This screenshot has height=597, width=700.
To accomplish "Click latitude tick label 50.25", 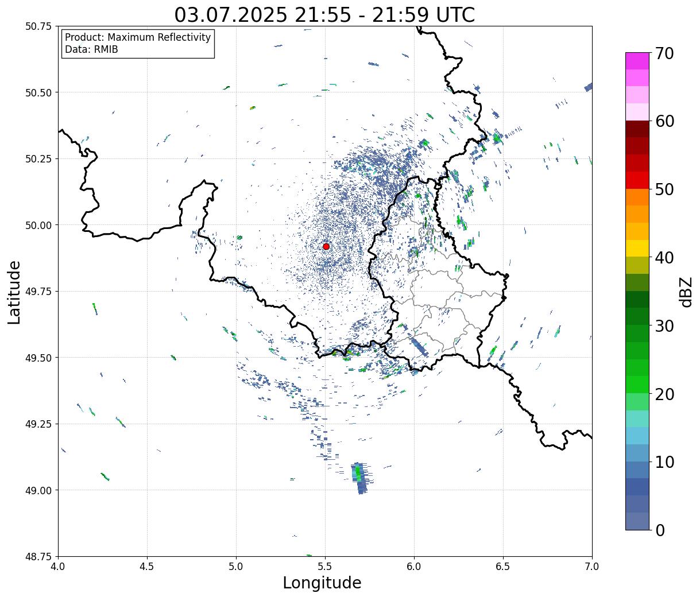I will tap(38, 159).
